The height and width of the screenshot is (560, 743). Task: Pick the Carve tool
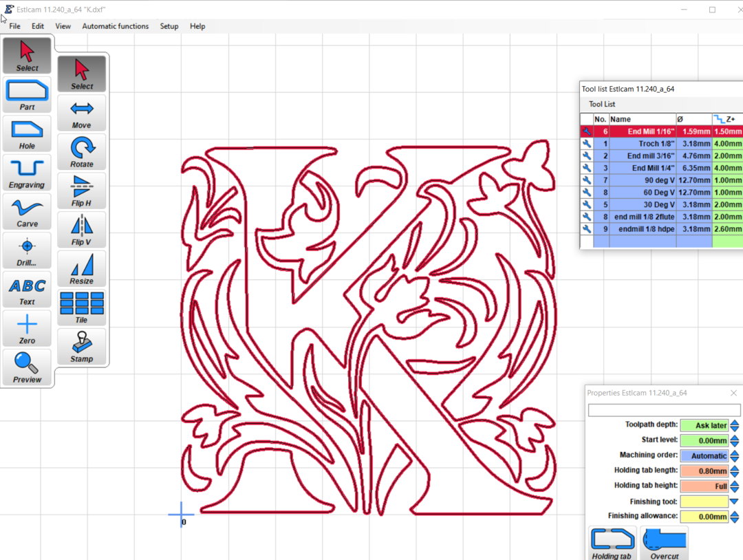pyautogui.click(x=28, y=211)
